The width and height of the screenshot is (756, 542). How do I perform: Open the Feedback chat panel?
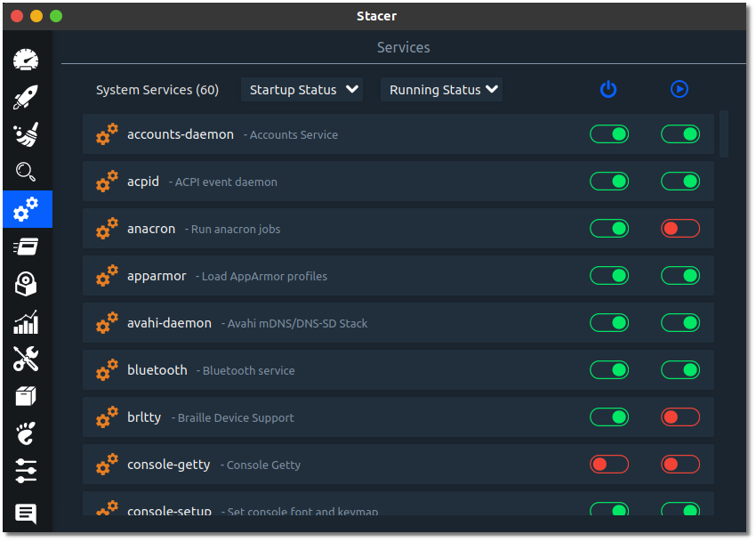click(x=26, y=514)
